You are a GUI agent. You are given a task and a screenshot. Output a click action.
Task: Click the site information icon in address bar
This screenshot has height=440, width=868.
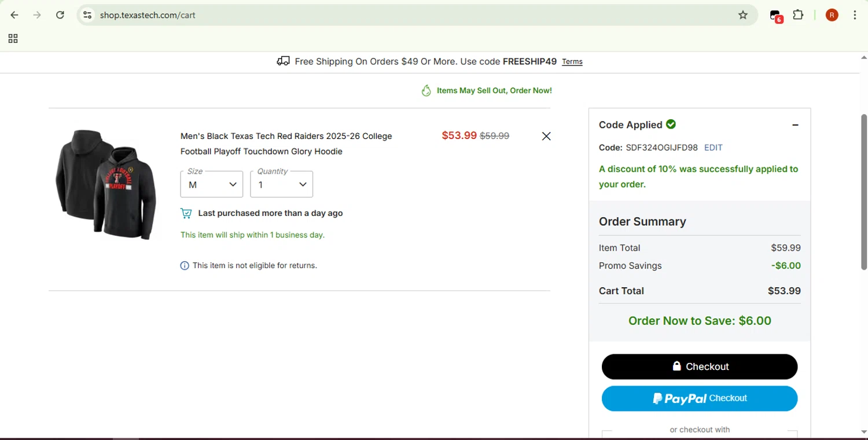(x=87, y=15)
